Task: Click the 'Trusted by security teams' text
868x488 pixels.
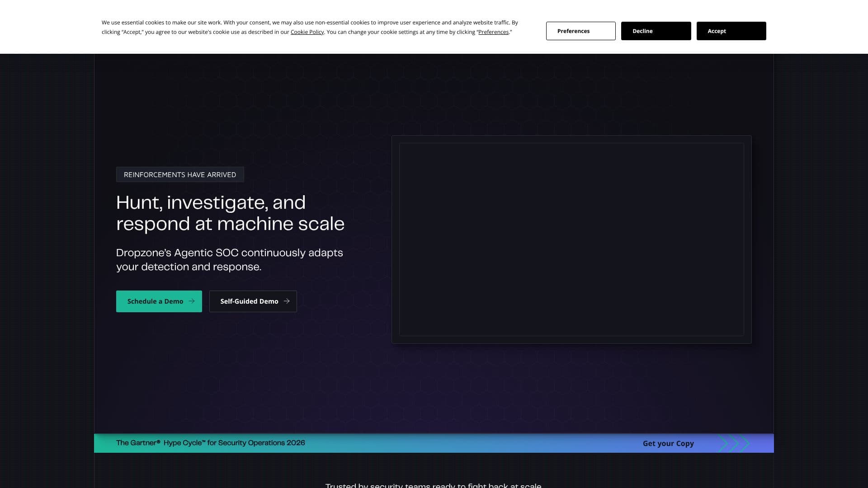Action: coord(433,485)
